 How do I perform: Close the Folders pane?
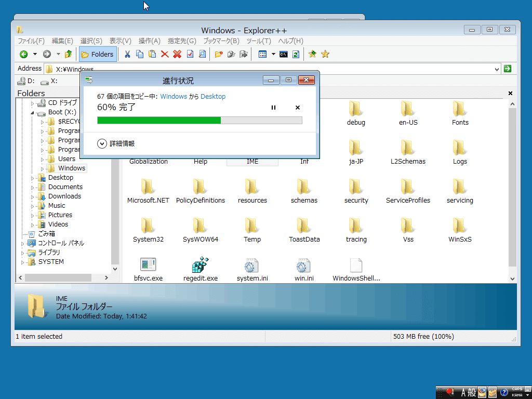point(510,94)
